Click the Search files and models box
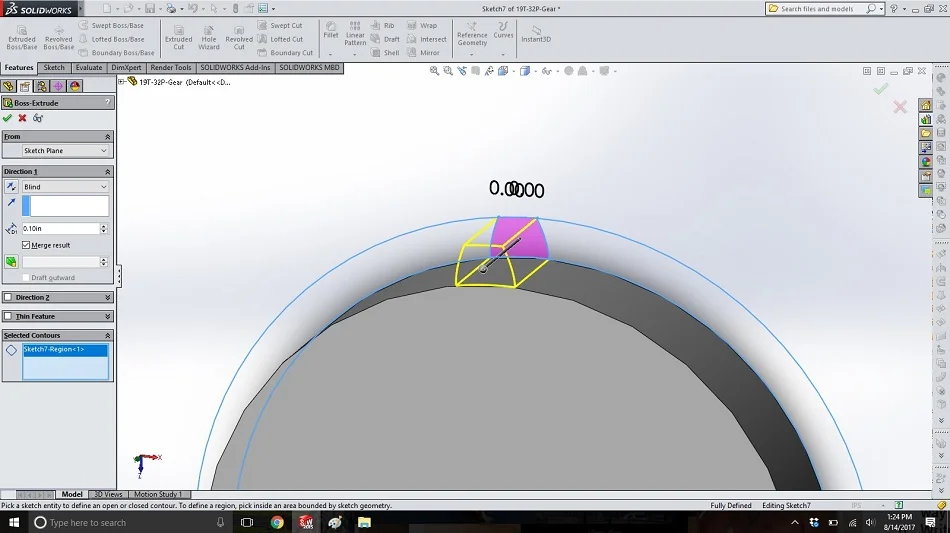 pos(817,8)
